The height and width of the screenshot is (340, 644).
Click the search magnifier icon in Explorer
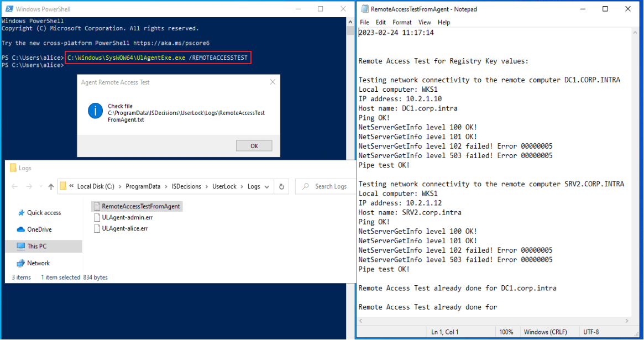tap(306, 186)
